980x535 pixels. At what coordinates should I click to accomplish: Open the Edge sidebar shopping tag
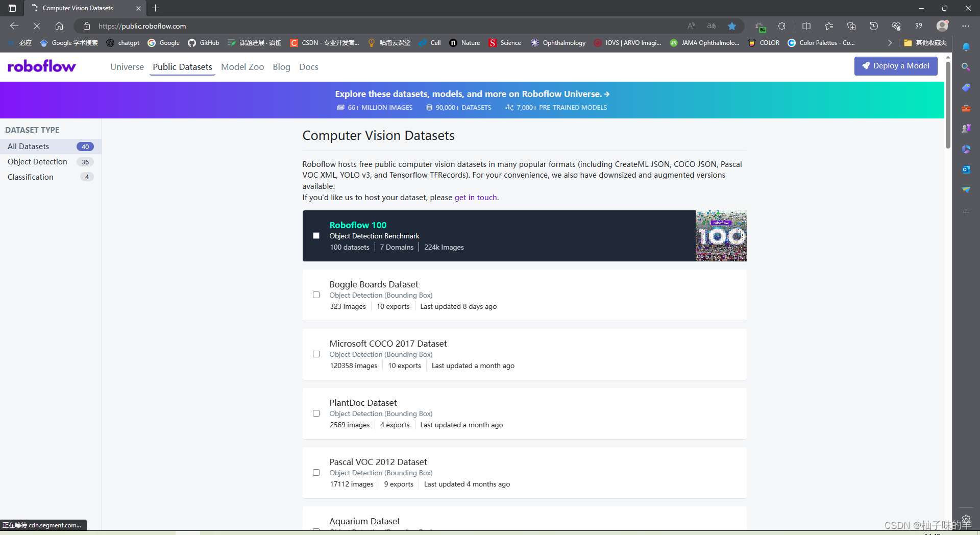coord(966,87)
